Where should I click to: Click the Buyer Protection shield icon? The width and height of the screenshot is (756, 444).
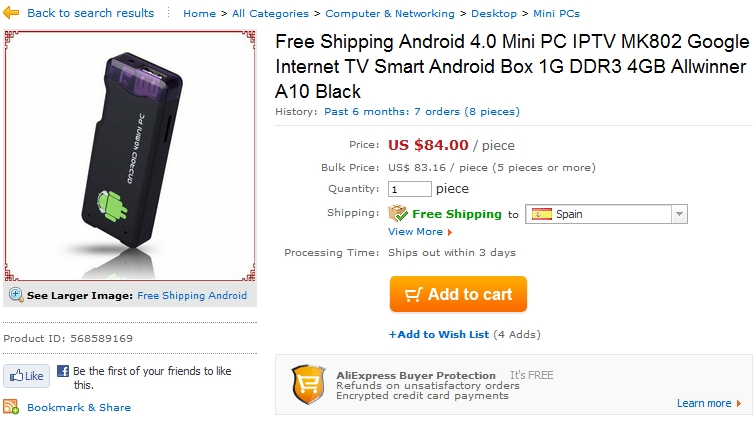[308, 385]
